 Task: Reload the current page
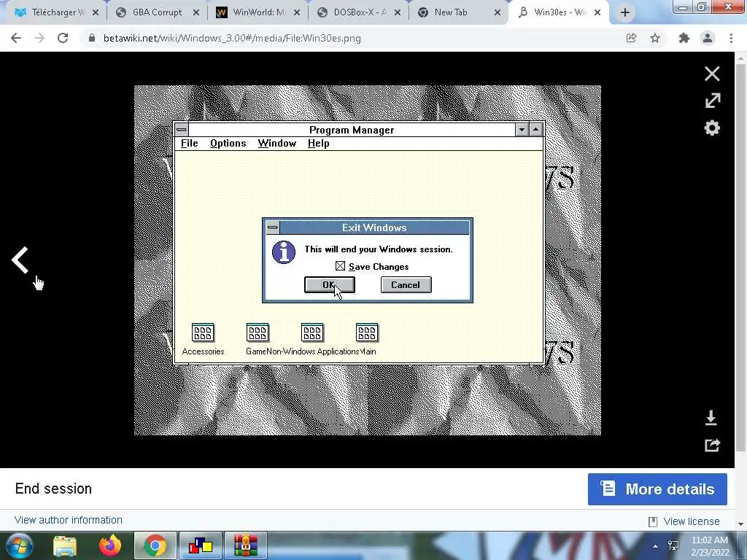[x=63, y=38]
